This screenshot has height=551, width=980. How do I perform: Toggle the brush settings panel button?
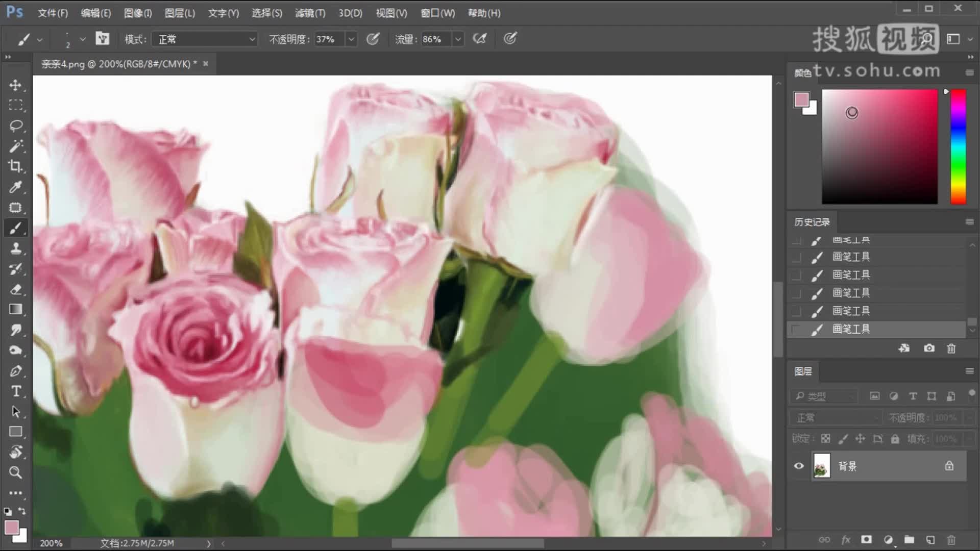[103, 39]
